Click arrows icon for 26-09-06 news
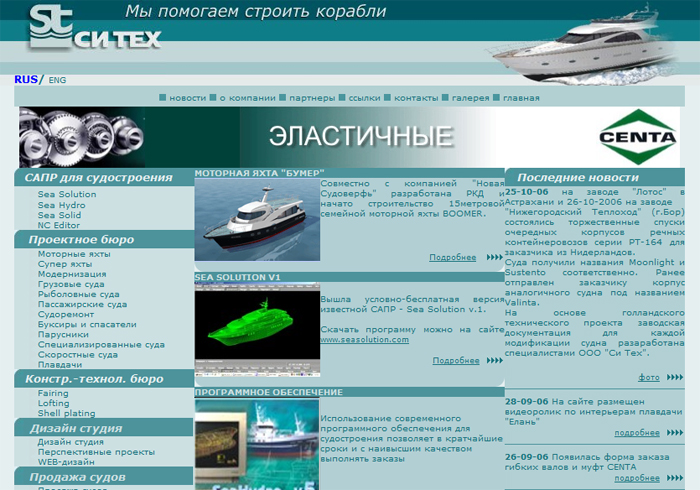Screen dimensions: 700x490 (675, 478)
